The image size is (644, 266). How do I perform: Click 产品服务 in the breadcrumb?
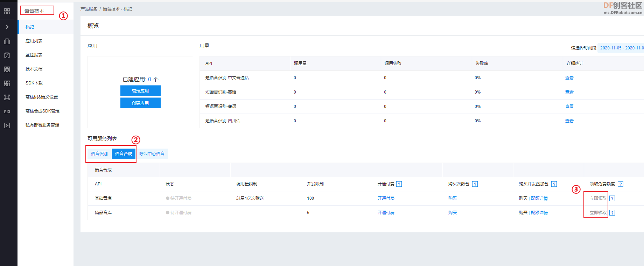click(x=89, y=9)
